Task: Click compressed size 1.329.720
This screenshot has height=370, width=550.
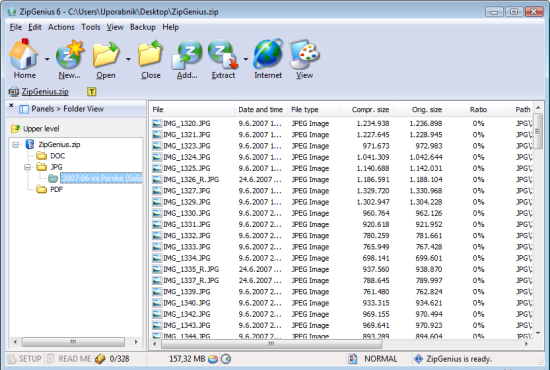Action: (373, 191)
